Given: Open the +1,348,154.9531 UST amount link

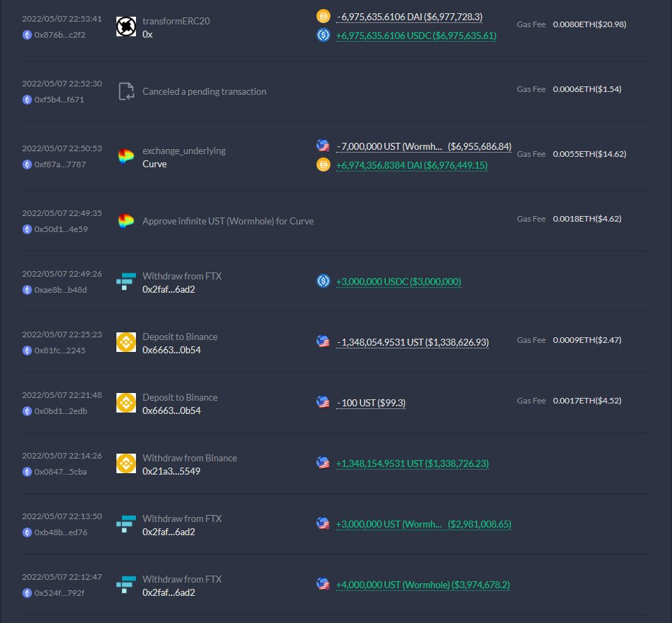Looking at the screenshot, I should pyautogui.click(x=412, y=463).
